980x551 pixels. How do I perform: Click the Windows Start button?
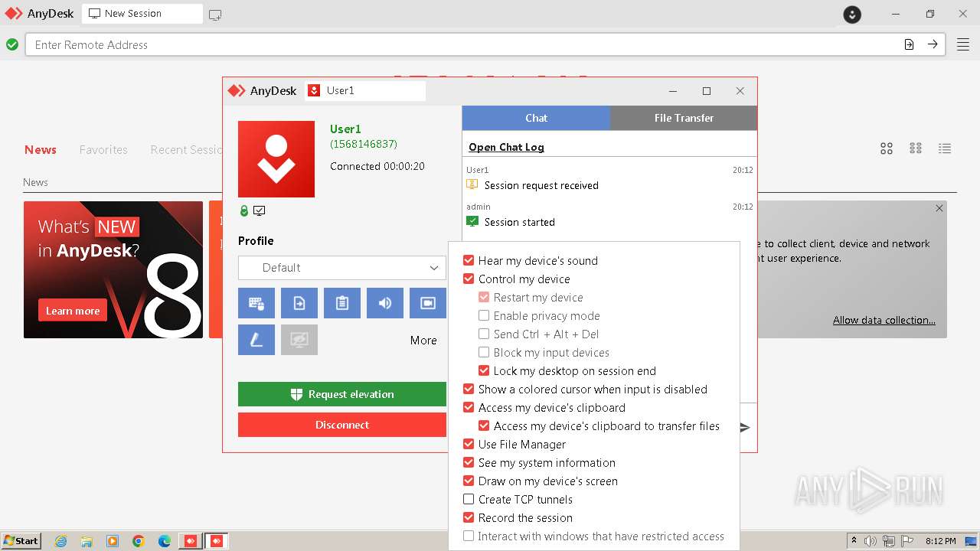click(21, 541)
